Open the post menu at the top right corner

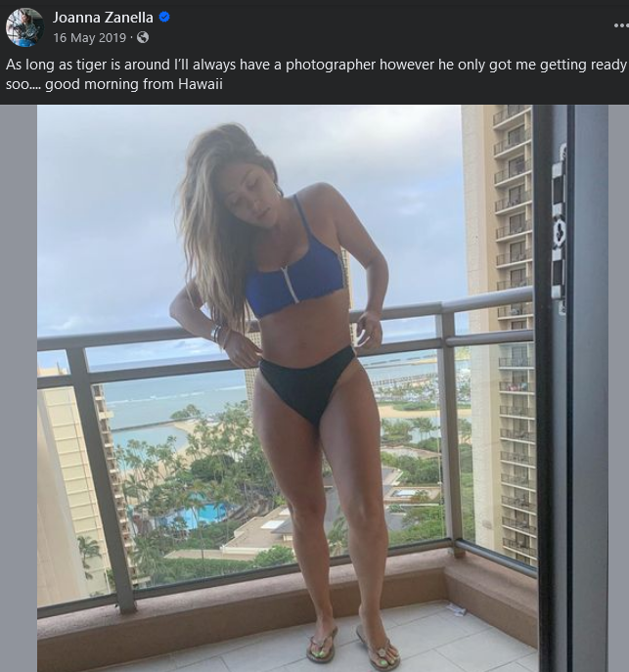(621, 25)
